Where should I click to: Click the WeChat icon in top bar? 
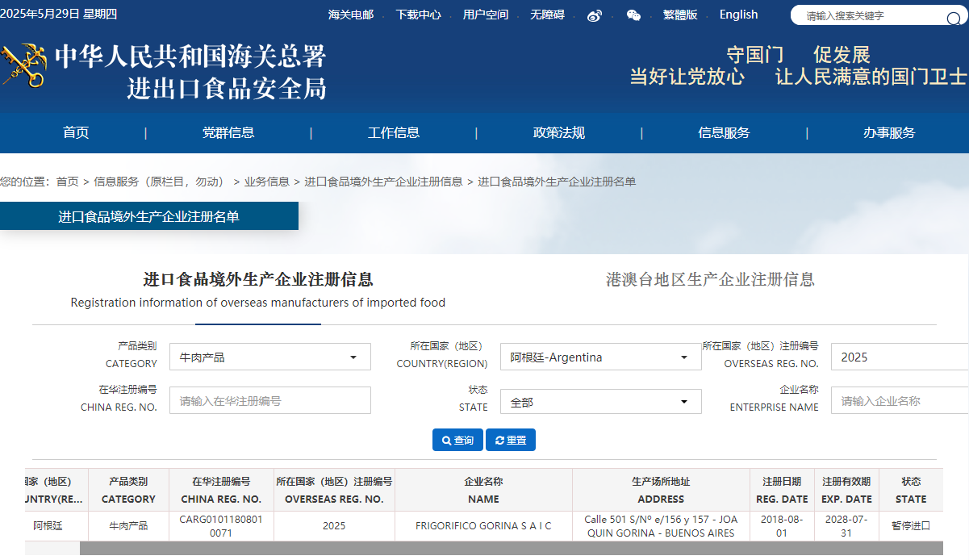[x=633, y=15]
